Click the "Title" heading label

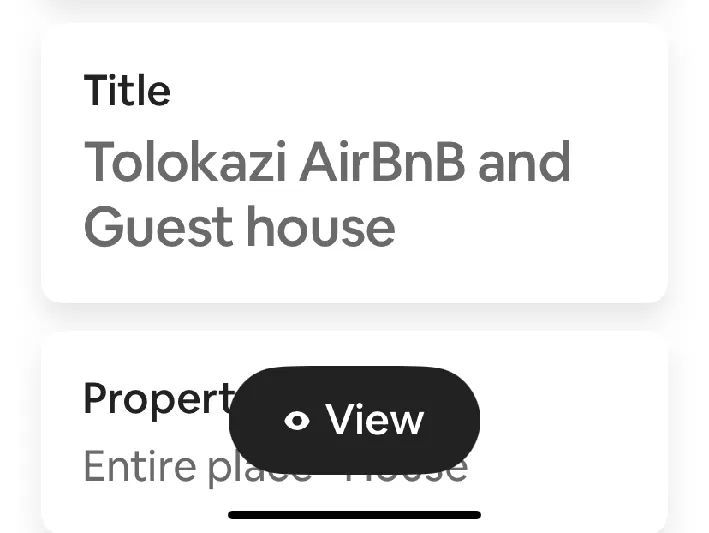[x=127, y=91]
